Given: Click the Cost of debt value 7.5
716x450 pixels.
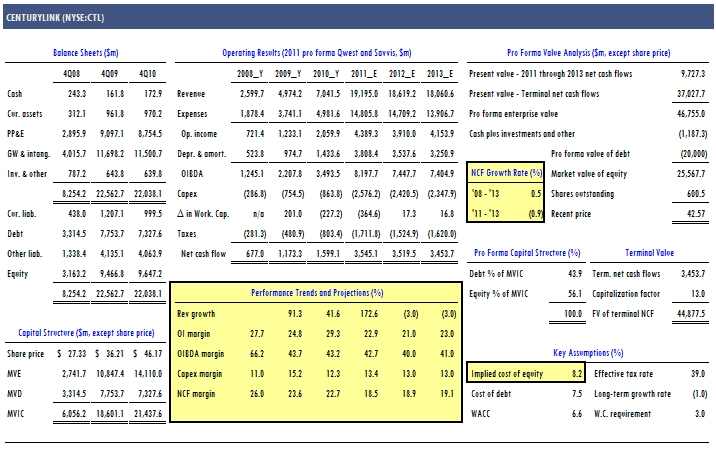Looking at the screenshot, I should (x=576, y=393).
